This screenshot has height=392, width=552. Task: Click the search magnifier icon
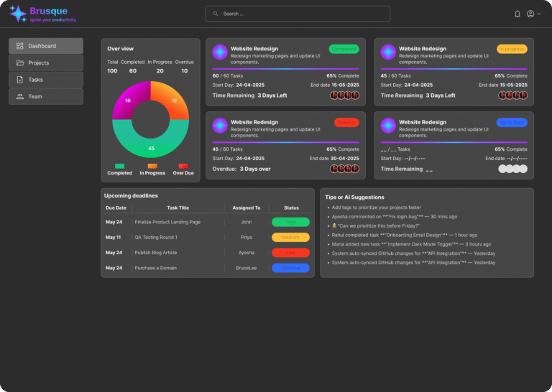point(216,14)
